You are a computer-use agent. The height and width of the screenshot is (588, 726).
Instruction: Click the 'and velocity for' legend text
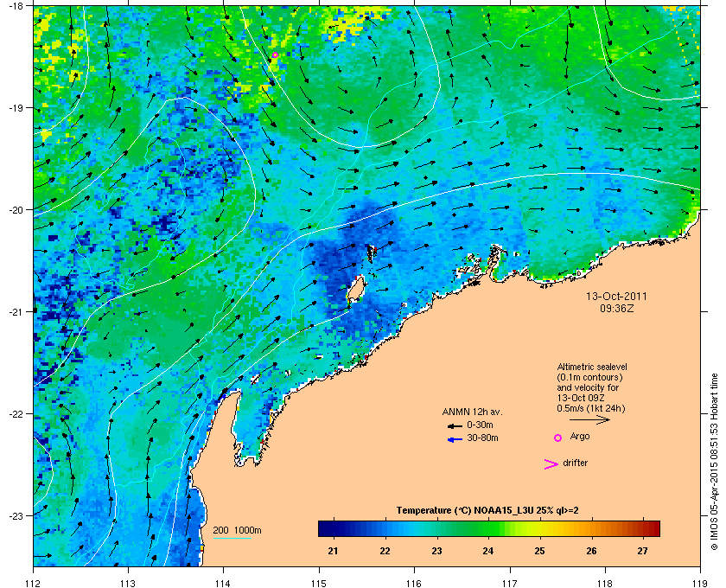click(588, 387)
